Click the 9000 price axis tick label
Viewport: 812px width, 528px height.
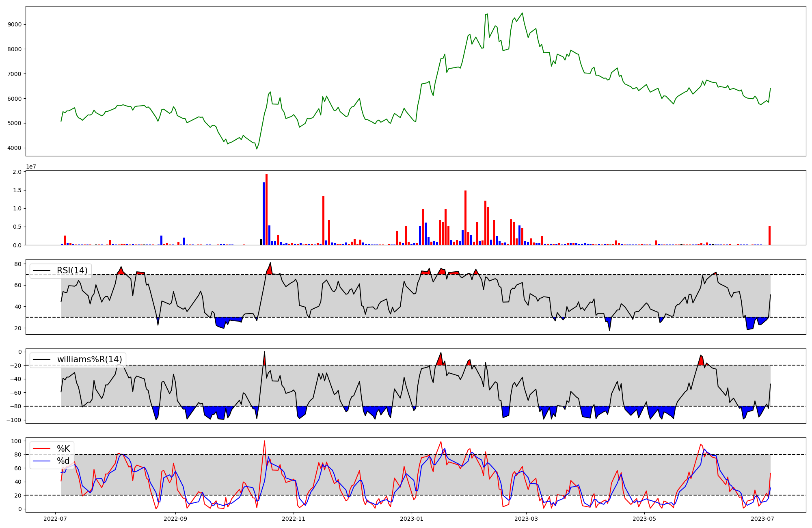(x=15, y=25)
